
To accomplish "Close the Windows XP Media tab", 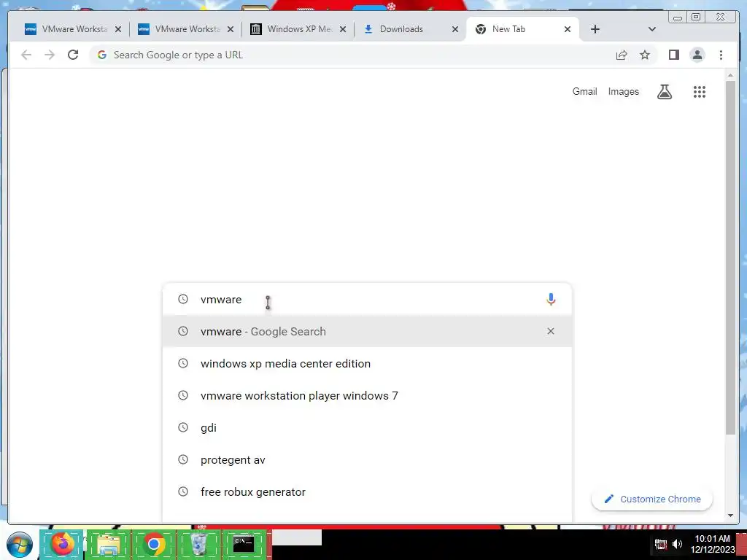I will point(343,29).
